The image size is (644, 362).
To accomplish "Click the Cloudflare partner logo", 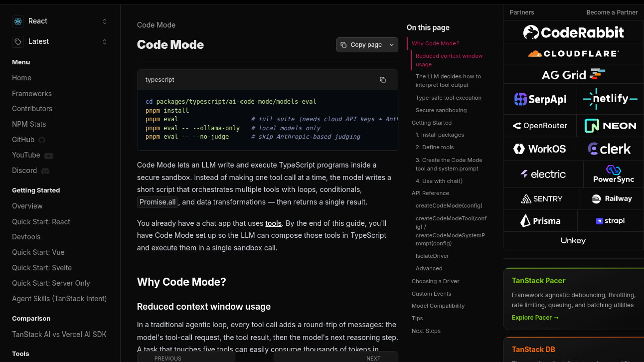I will (x=573, y=54).
